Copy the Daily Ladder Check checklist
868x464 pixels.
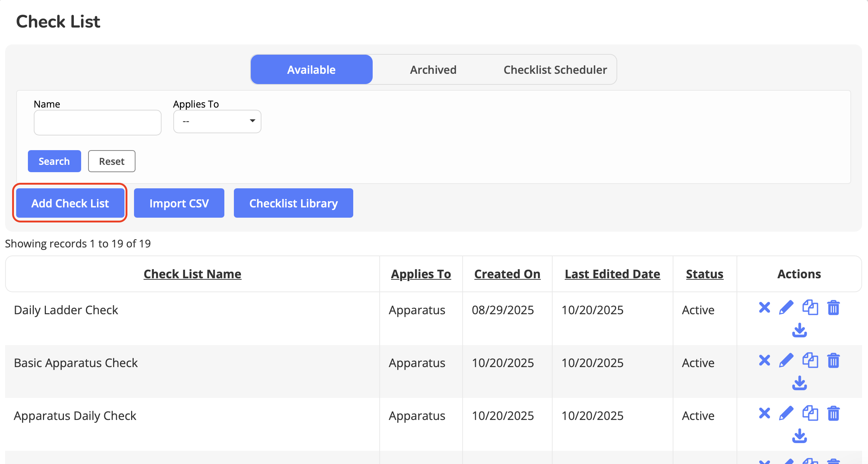point(810,307)
